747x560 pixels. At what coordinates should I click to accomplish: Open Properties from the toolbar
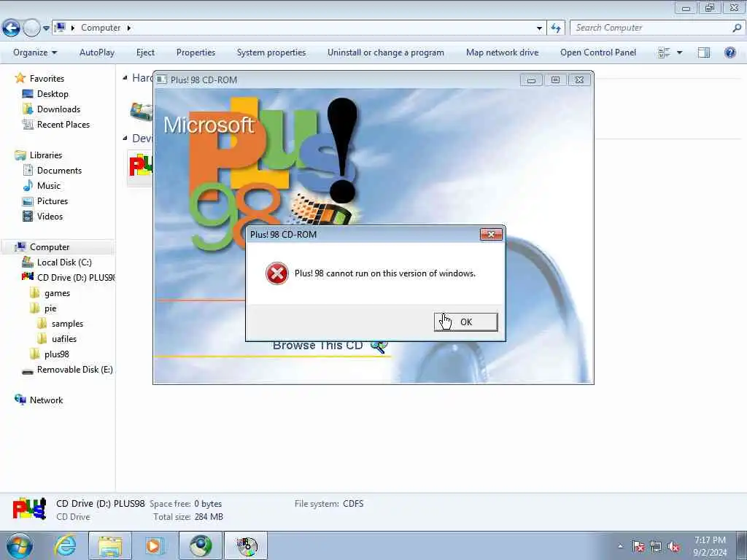(x=196, y=52)
